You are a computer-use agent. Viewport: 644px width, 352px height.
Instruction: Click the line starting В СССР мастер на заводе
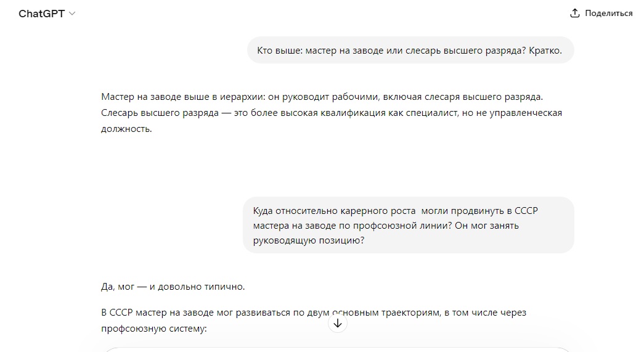[x=314, y=313]
